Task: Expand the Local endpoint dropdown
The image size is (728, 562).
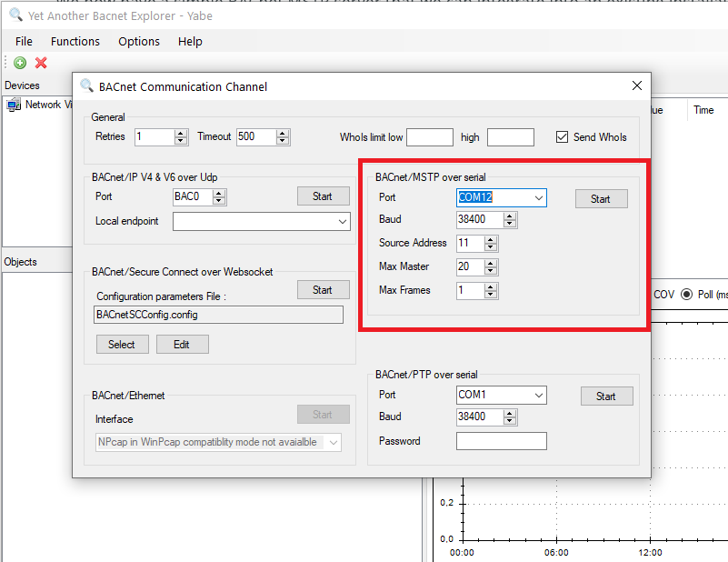Action: click(x=343, y=222)
